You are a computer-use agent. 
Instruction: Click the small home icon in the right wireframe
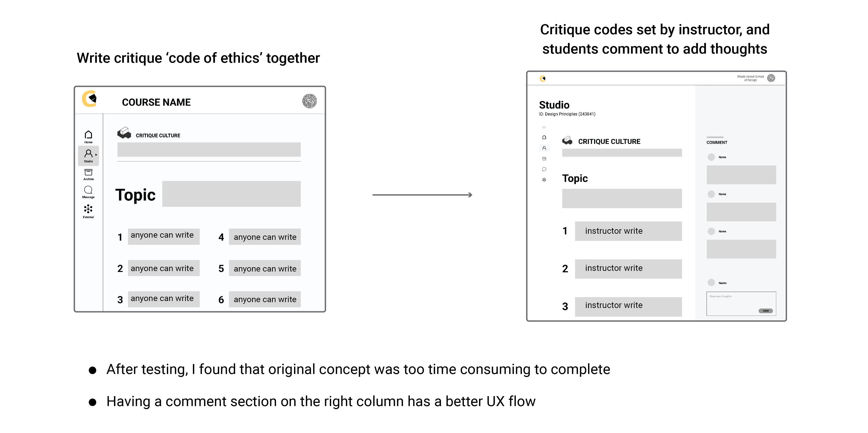pyautogui.click(x=544, y=137)
